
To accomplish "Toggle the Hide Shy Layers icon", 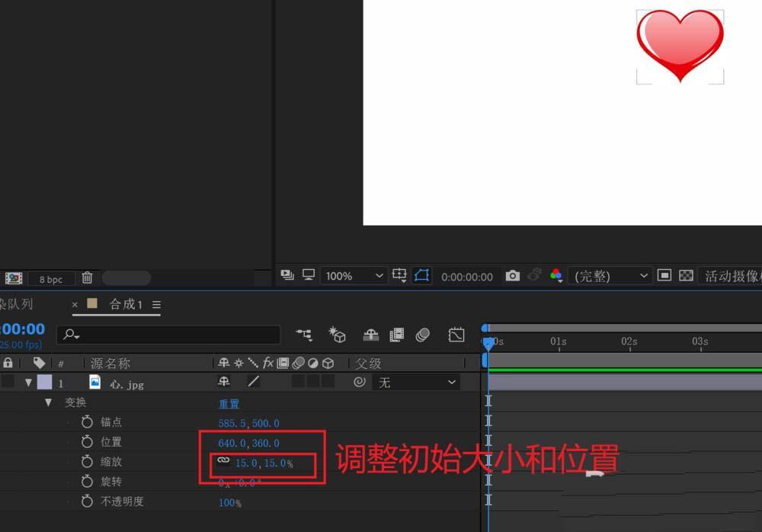I will (371, 335).
